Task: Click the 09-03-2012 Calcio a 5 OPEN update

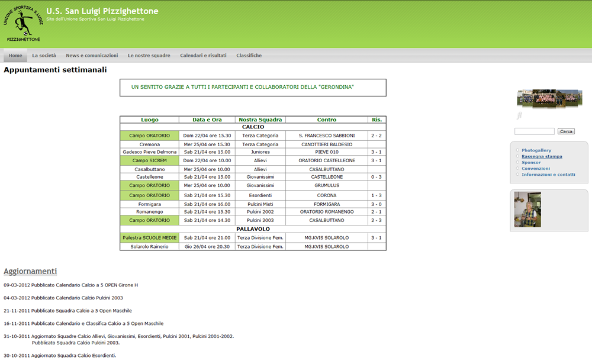Action: [x=71, y=285]
